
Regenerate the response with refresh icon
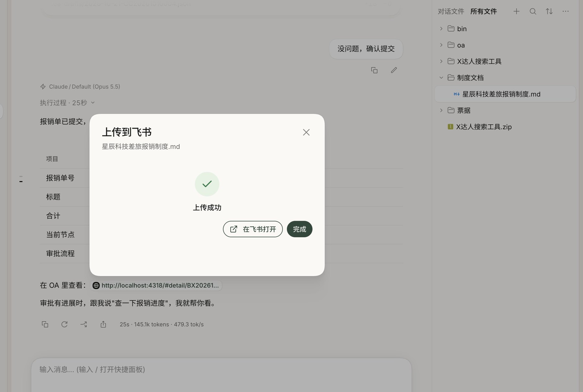coord(64,324)
